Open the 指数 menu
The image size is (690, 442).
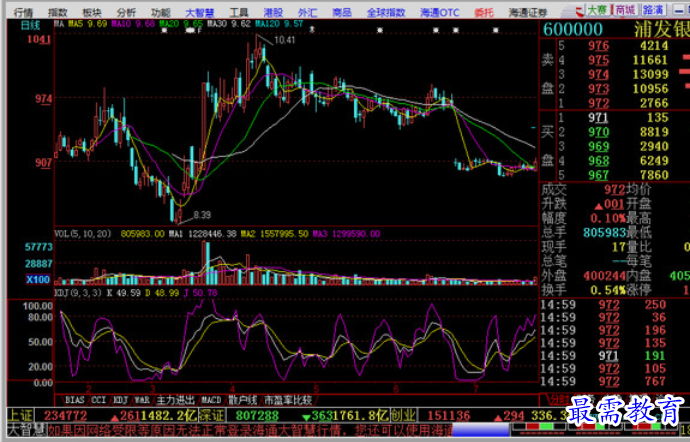[57, 12]
